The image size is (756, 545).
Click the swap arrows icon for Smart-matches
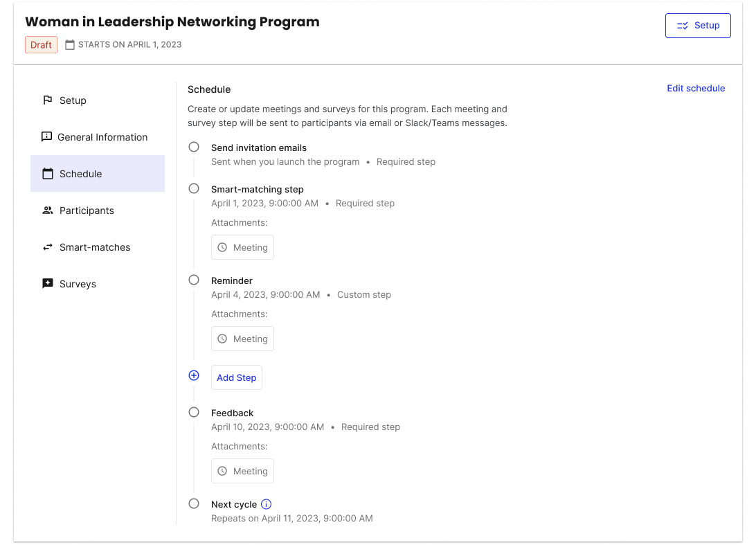[47, 247]
